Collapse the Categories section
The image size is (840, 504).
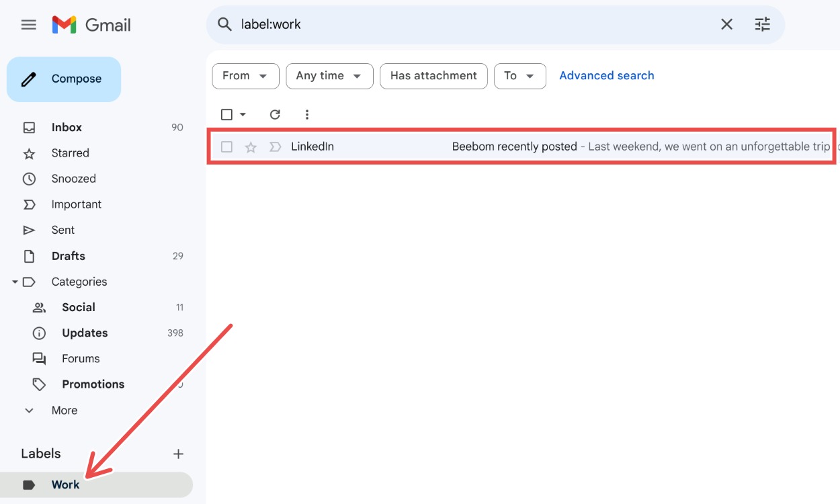point(15,282)
